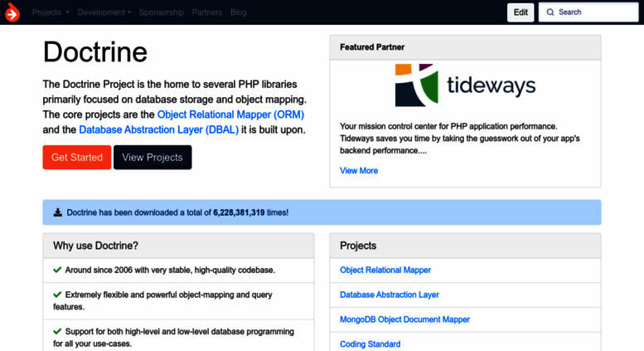
Task: Click the View Projects button
Action: [153, 158]
